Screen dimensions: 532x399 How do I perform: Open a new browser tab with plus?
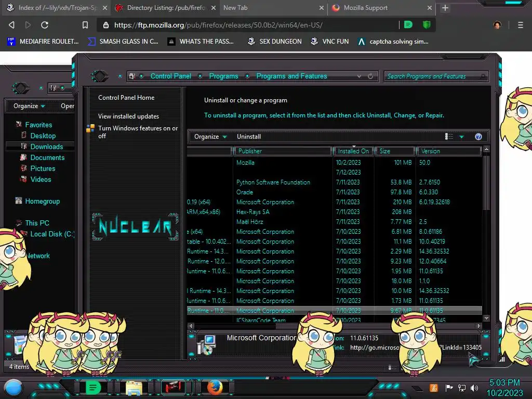(445, 8)
